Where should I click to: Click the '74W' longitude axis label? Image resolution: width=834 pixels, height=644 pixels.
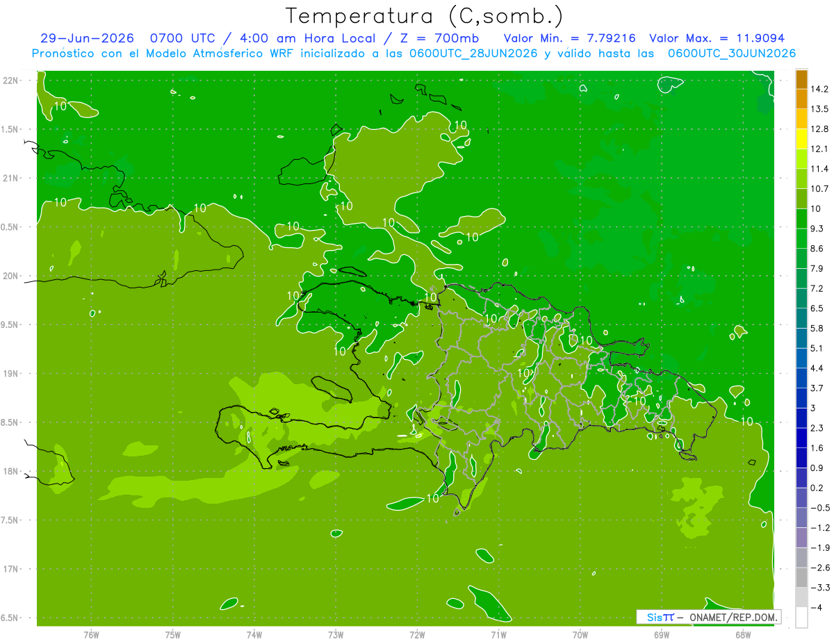(x=254, y=635)
